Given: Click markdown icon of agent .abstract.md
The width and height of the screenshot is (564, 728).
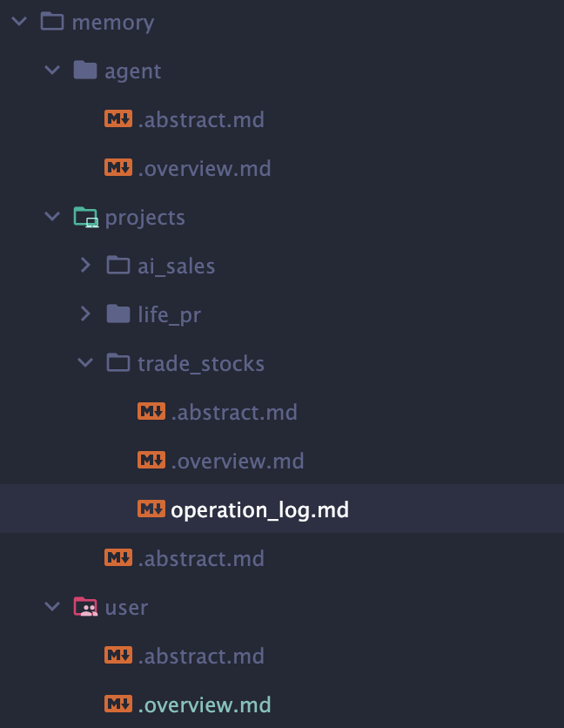Looking at the screenshot, I should click(118, 118).
